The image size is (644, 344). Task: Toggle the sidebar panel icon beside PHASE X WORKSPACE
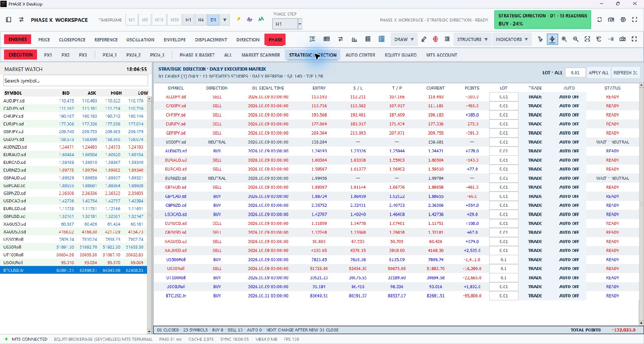click(x=9, y=20)
